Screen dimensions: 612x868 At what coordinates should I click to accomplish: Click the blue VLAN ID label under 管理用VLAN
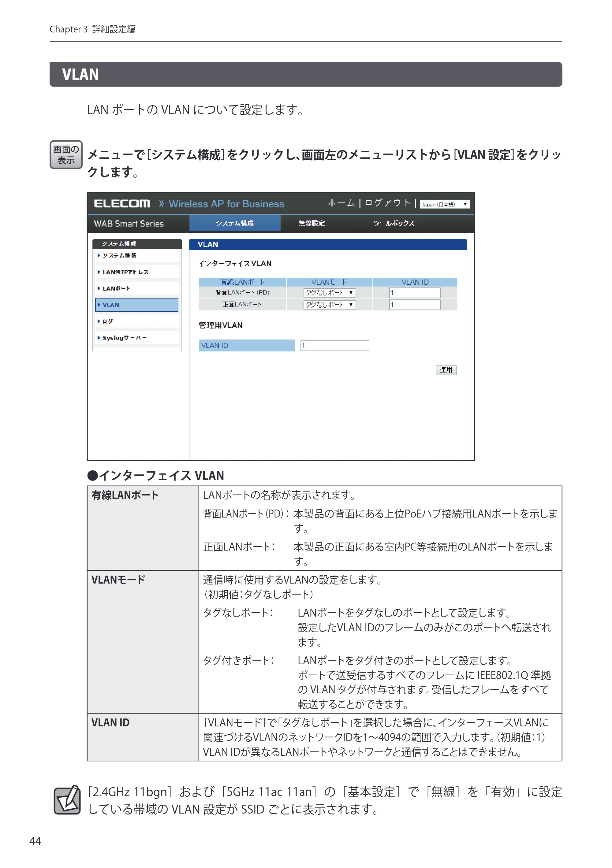247,346
